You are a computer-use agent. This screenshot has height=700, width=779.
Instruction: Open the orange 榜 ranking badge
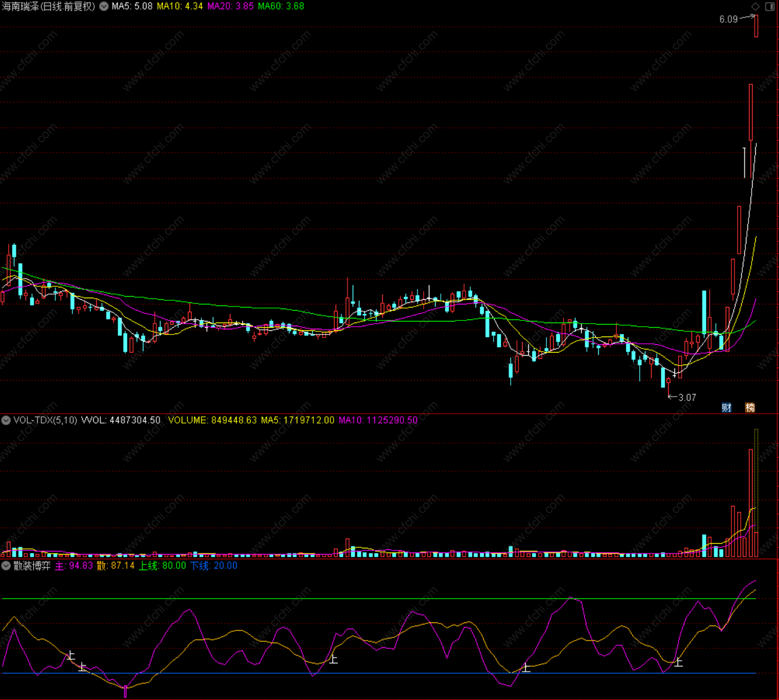click(750, 407)
